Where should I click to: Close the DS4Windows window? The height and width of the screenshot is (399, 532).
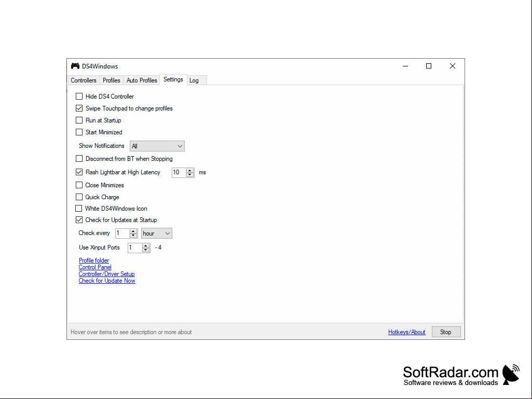pyautogui.click(x=452, y=66)
